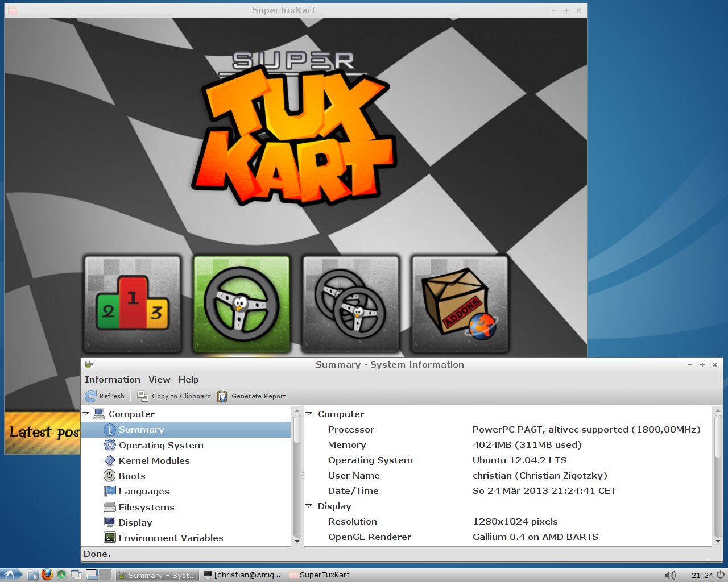Open the Operating System entry in the tree
This screenshot has width=728, height=582.
click(x=161, y=446)
